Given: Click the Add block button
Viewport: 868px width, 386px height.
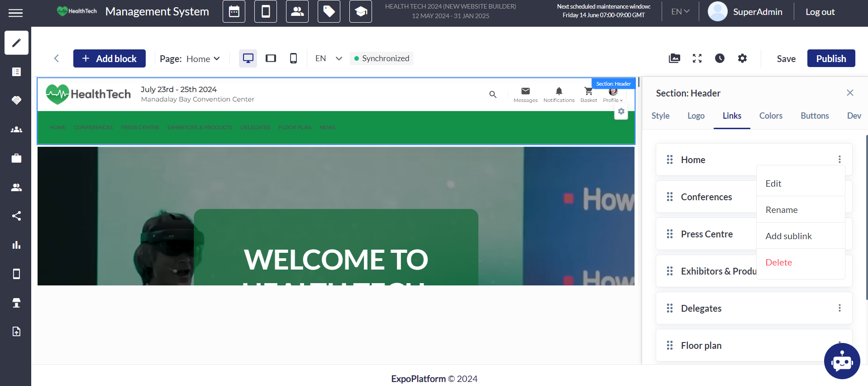Looking at the screenshot, I should point(110,58).
